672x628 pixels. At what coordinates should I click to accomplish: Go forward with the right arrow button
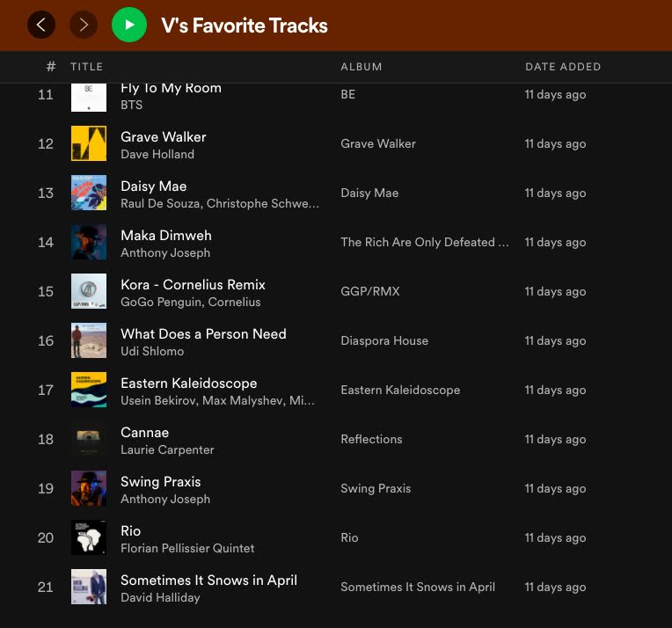pyautogui.click(x=84, y=25)
